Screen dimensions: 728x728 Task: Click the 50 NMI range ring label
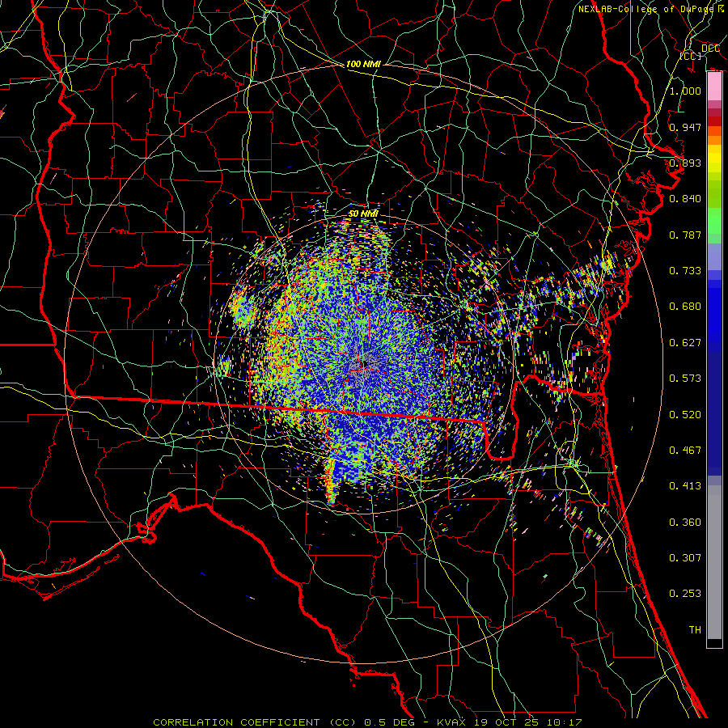[x=363, y=214]
